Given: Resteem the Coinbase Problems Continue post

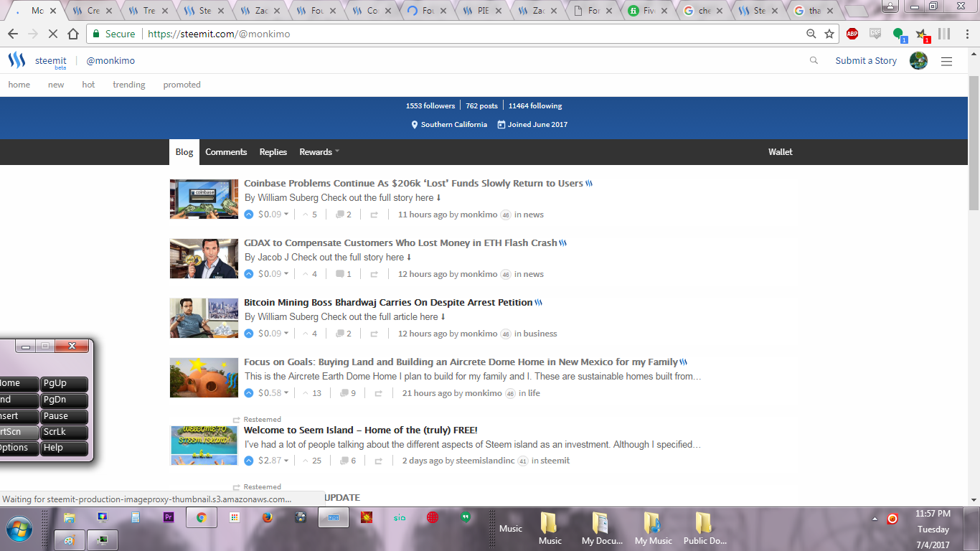Looking at the screenshot, I should 374,215.
